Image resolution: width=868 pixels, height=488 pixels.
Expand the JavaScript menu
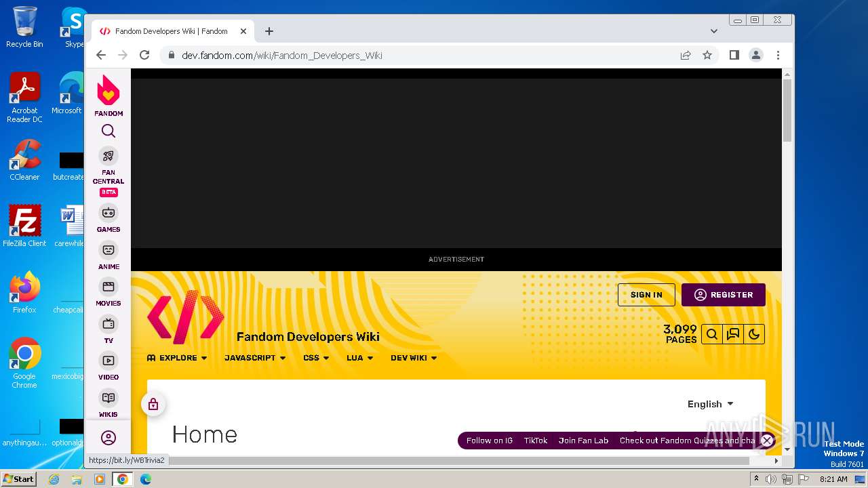coord(255,358)
